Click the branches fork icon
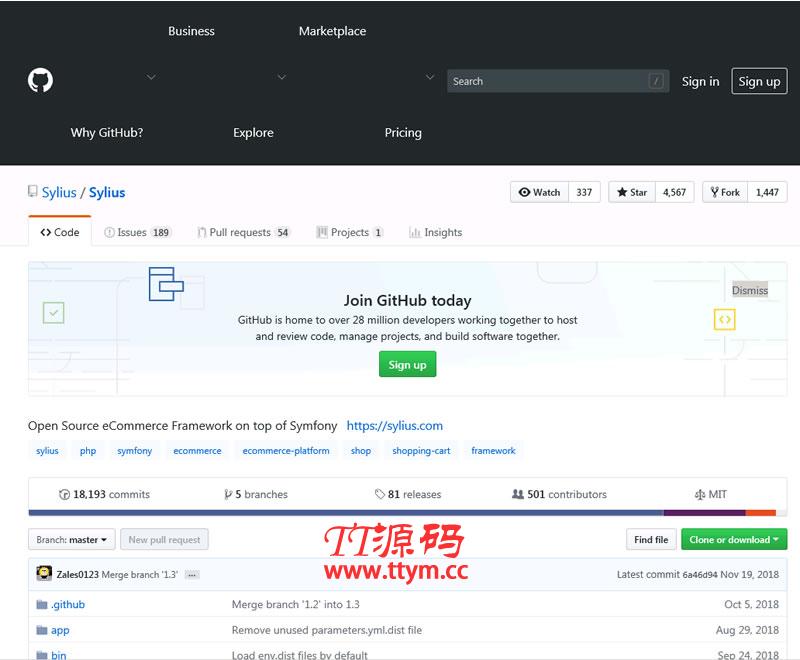 point(228,494)
